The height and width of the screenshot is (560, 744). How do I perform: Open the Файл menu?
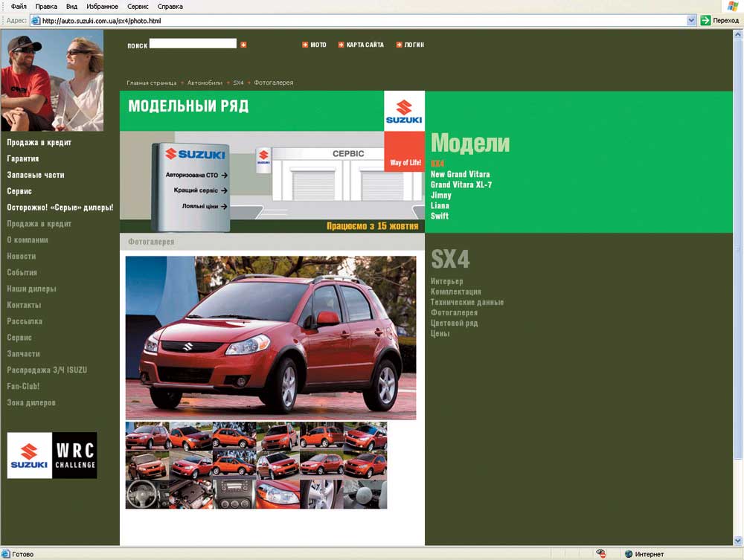coord(19,6)
